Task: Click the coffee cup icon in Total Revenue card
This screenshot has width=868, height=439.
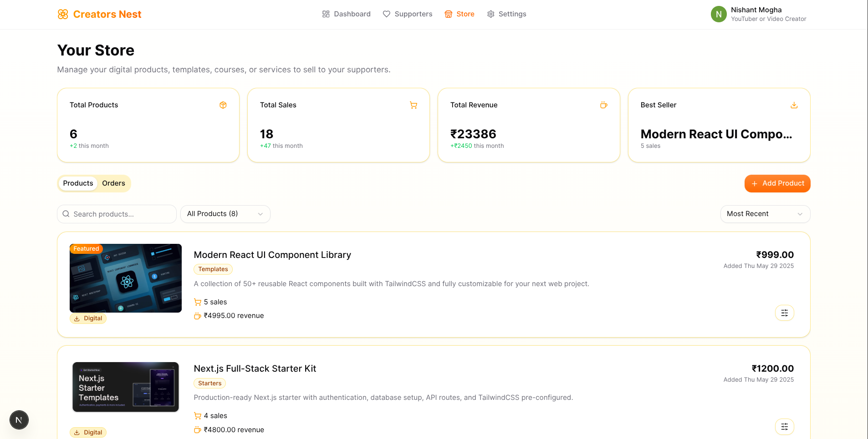Action: tap(604, 105)
